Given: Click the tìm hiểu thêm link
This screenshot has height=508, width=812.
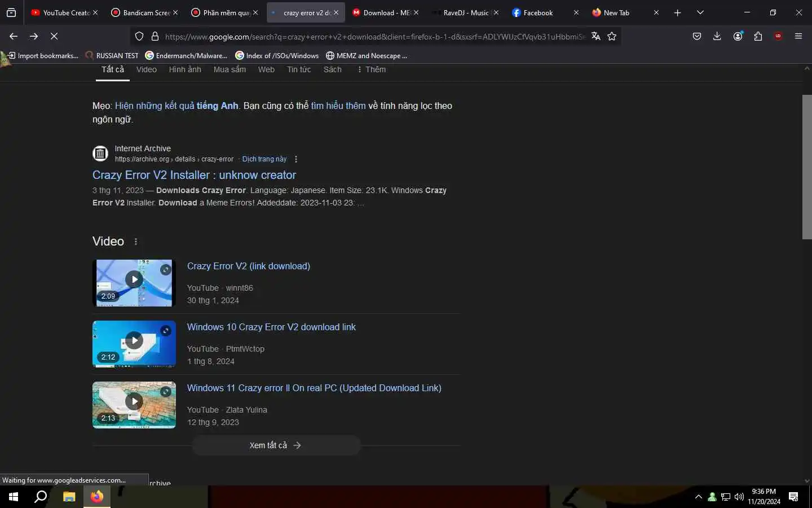Looking at the screenshot, I should tap(338, 106).
